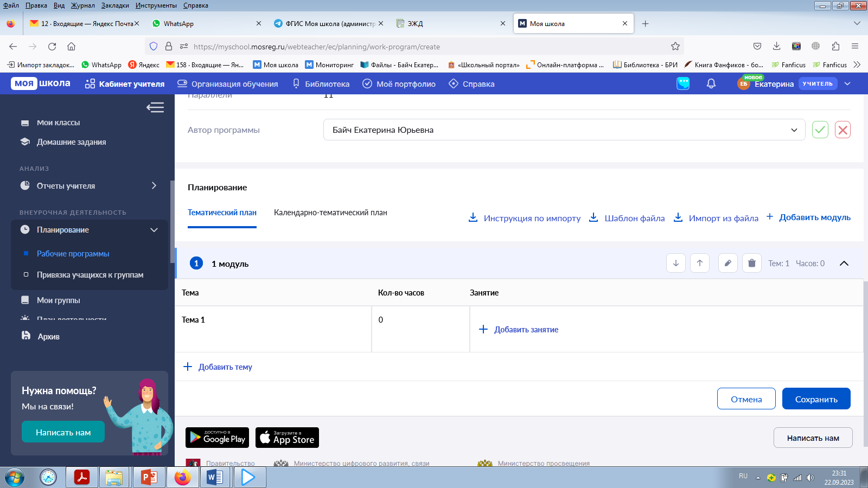Click Добавить занятие for Тема 1
Screen dimensions: 868x488
click(x=519, y=329)
